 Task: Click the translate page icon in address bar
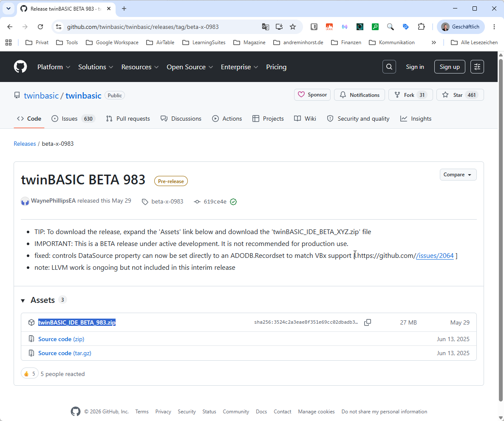(265, 27)
